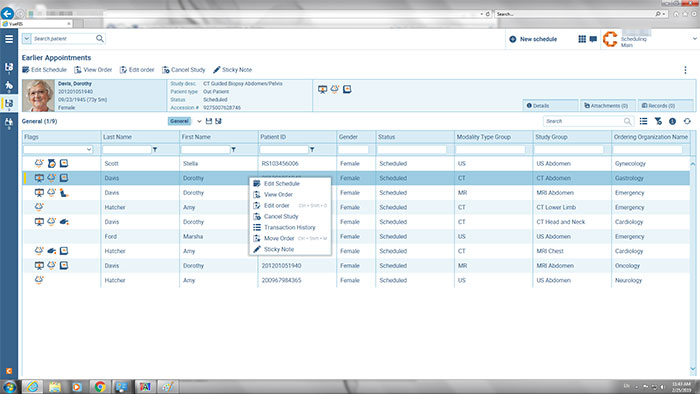Click the search patient magnifier icon
The image size is (700, 394).
click(x=100, y=39)
